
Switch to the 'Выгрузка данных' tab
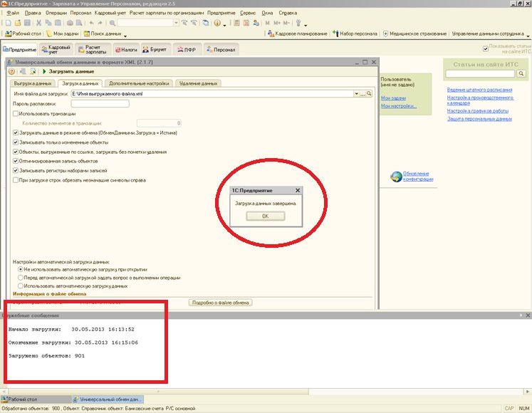click(x=33, y=83)
